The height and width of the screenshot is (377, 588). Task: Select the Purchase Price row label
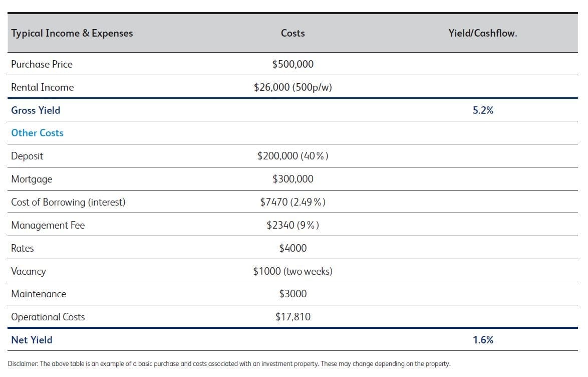pos(42,64)
